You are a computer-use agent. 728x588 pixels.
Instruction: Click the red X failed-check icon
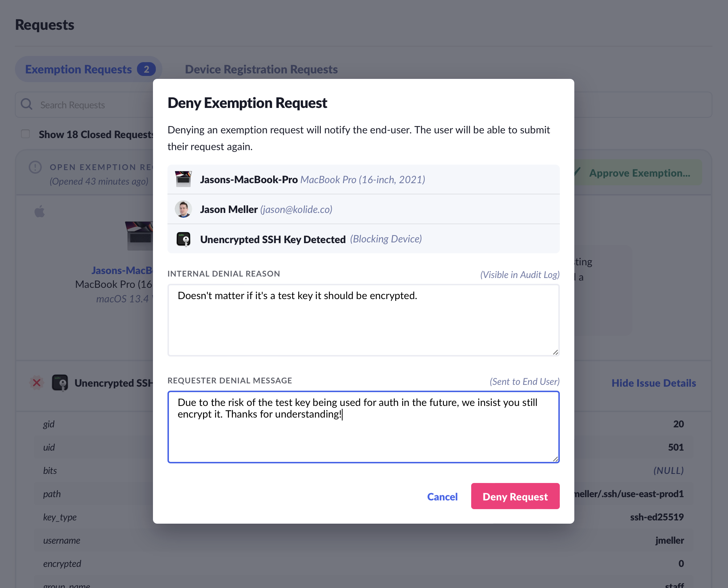tap(37, 383)
